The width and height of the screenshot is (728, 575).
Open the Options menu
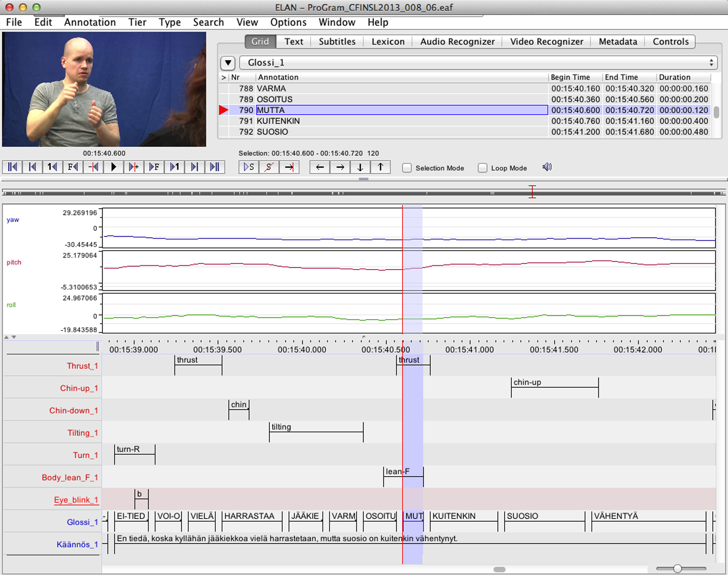[288, 22]
